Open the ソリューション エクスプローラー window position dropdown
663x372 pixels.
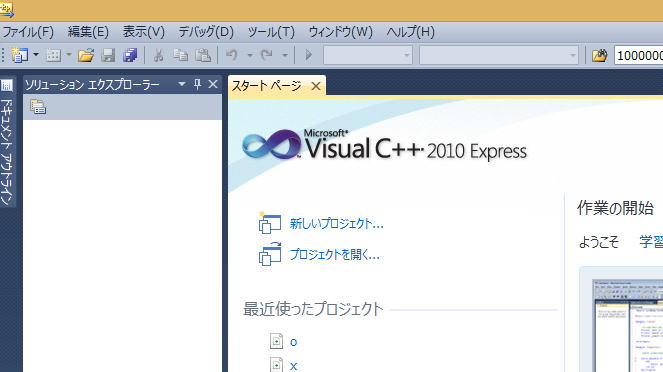[182, 85]
